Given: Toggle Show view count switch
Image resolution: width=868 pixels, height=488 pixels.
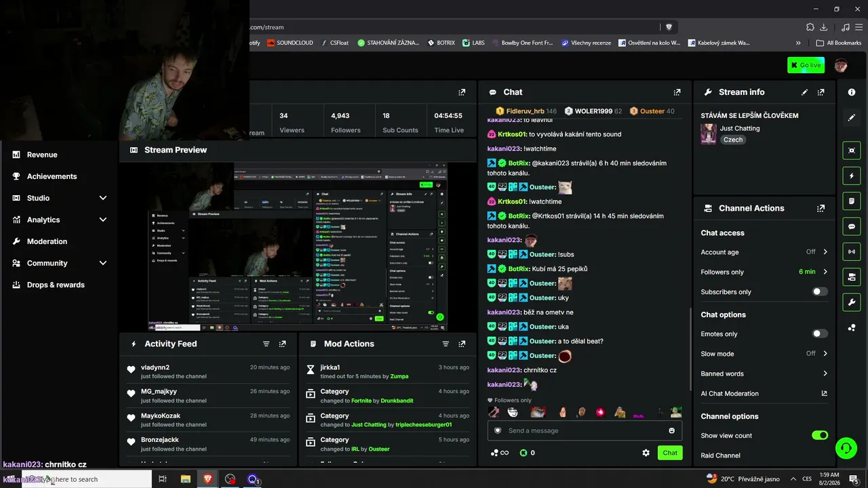Looking at the screenshot, I should click(820, 435).
